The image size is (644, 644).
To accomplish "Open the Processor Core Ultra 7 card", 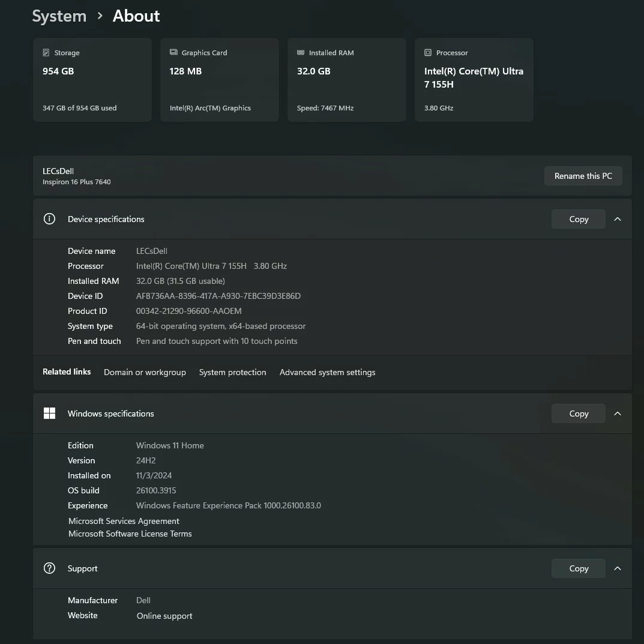I will [x=474, y=80].
